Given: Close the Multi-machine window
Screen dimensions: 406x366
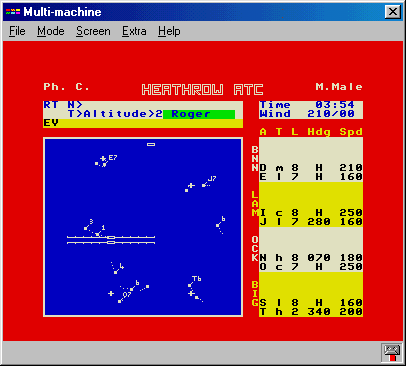Looking at the screenshot, I should point(393,12).
